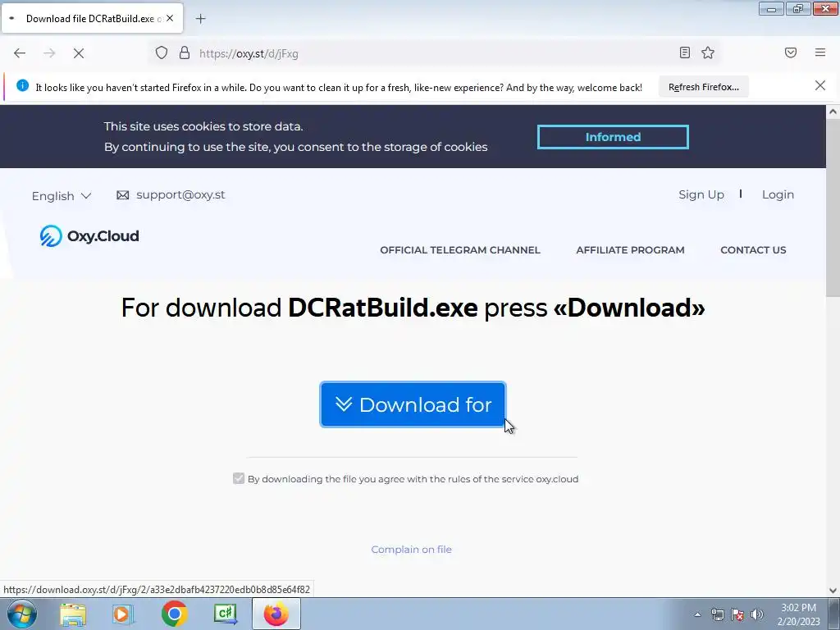Bookmark this page with the star icon
The image size is (840, 630).
click(708, 52)
